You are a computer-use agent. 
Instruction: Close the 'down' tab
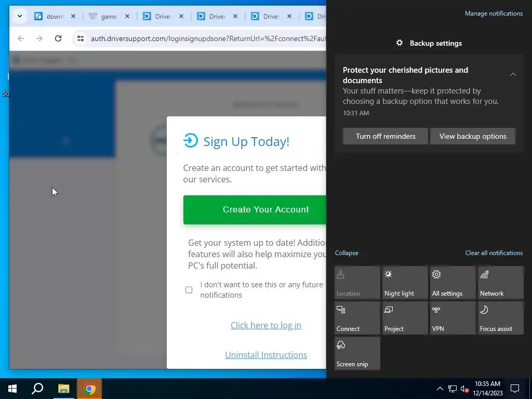tap(73, 16)
